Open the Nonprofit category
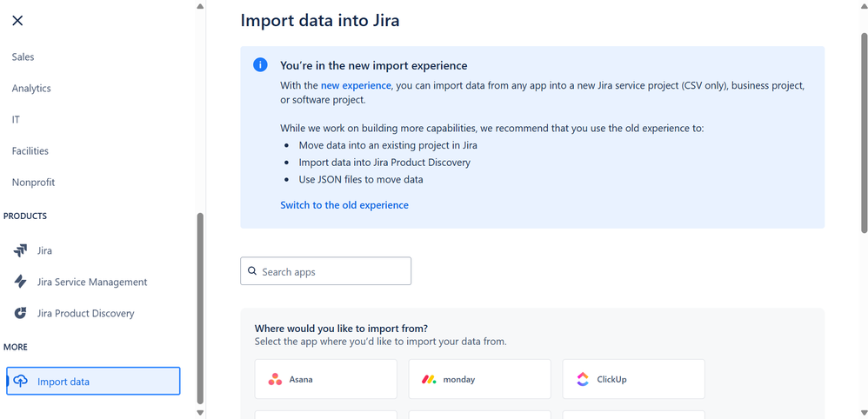Screen dimensions: 868x419 point(33,183)
